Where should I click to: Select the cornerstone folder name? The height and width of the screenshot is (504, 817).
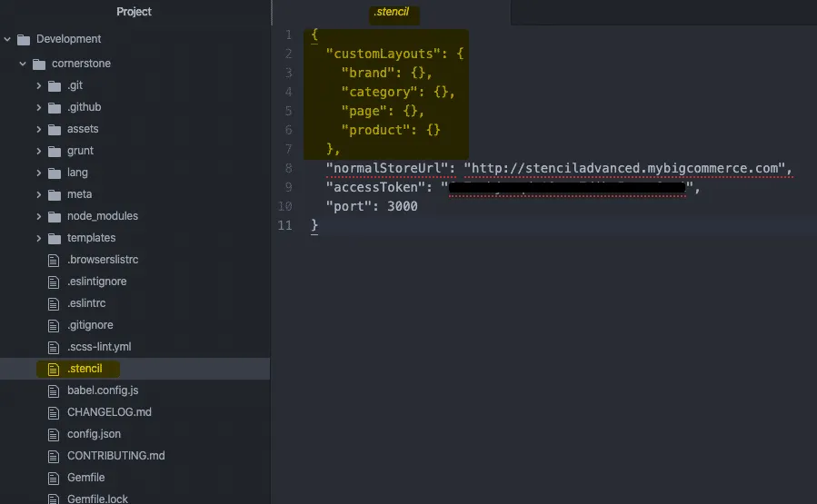pos(81,64)
